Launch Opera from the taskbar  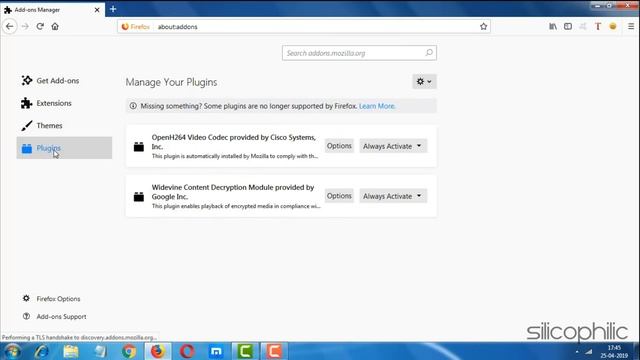187,351
